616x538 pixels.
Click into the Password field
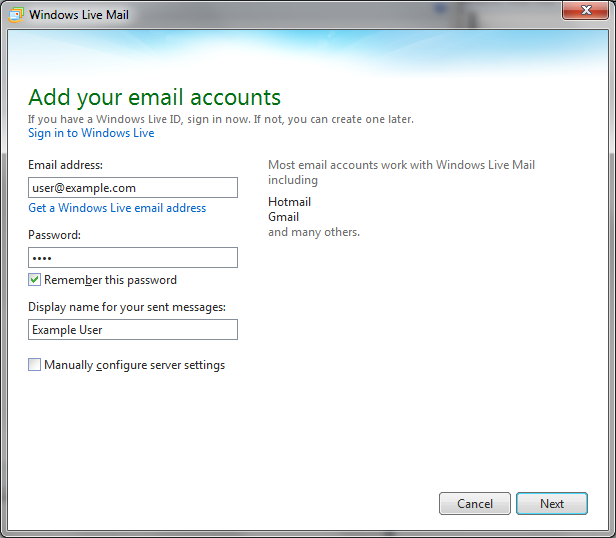[x=133, y=258]
